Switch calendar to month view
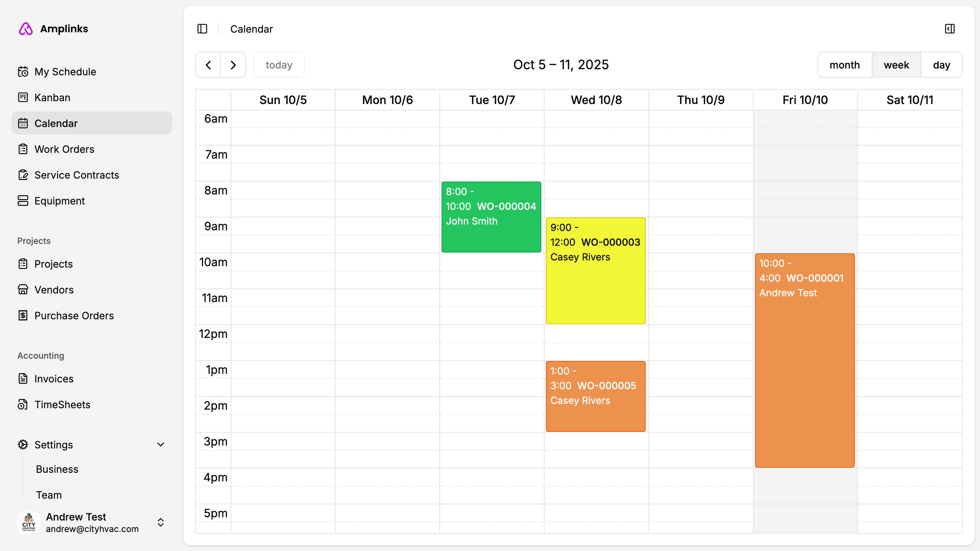980x551 pixels. coord(844,65)
